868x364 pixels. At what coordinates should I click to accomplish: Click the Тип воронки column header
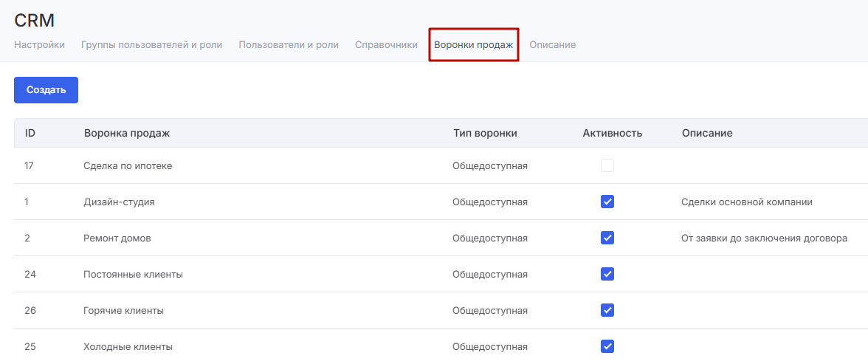[x=485, y=134]
